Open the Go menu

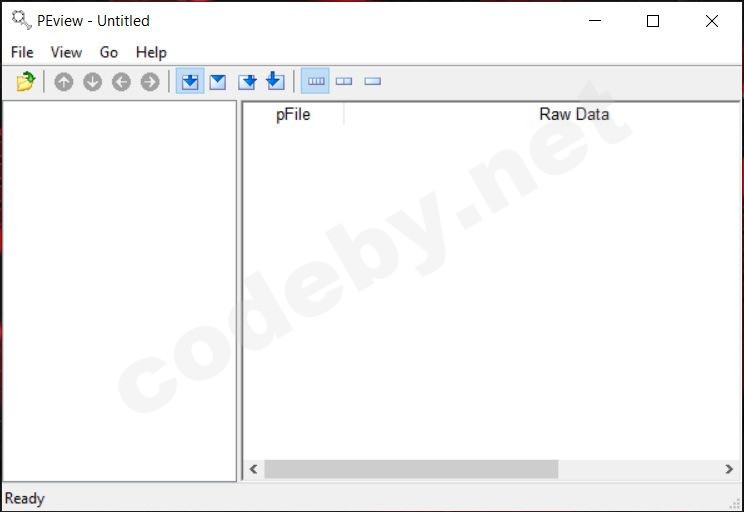pyautogui.click(x=109, y=52)
